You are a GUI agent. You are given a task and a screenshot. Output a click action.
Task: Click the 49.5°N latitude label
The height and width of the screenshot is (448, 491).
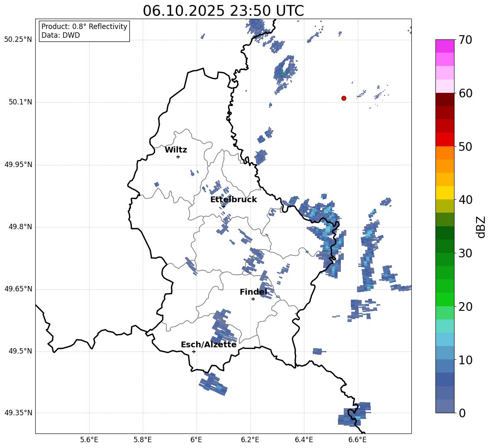click(20, 351)
